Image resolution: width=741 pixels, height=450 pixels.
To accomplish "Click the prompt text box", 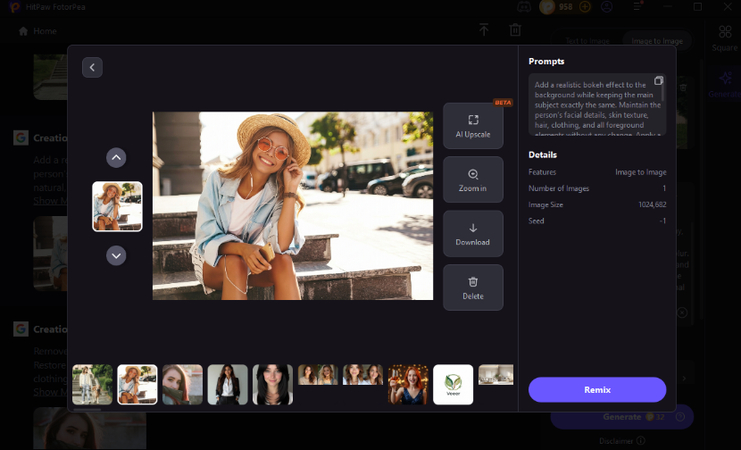I will pyautogui.click(x=597, y=105).
